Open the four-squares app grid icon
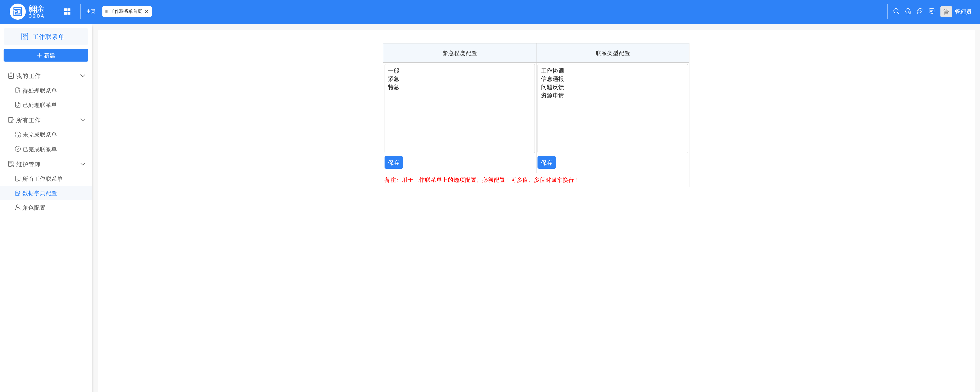Screen dimensions: 980x392 (67, 11)
